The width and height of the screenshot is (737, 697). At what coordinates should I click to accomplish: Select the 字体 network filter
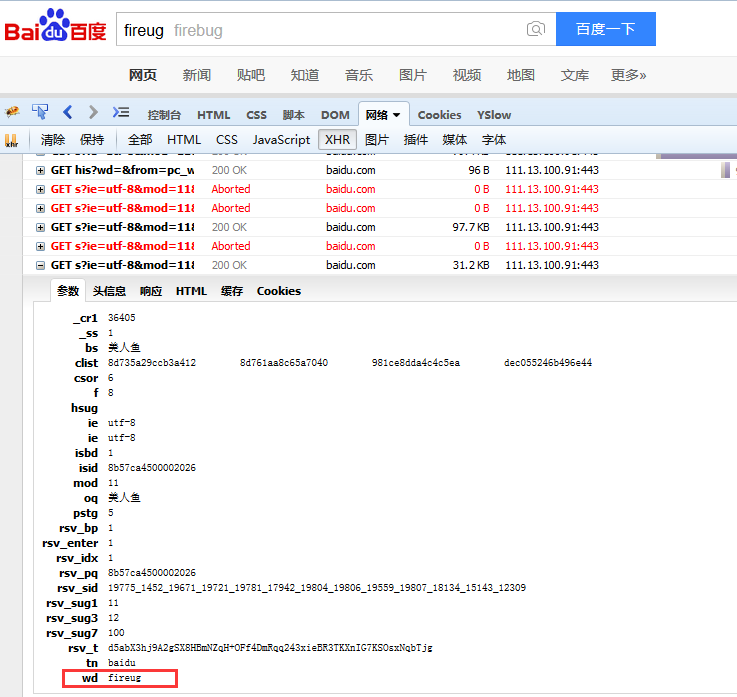(x=494, y=140)
